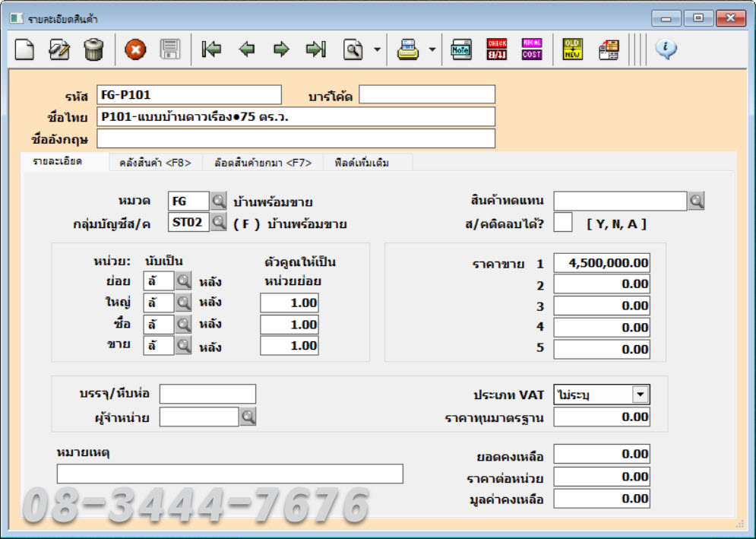Image resolution: width=756 pixels, height=539 pixels.
Task: Click the ซื้อ unit code field
Action: click(x=159, y=325)
